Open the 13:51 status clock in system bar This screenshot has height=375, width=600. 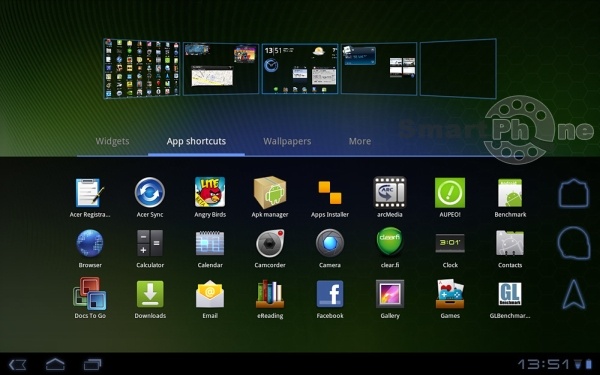click(545, 364)
